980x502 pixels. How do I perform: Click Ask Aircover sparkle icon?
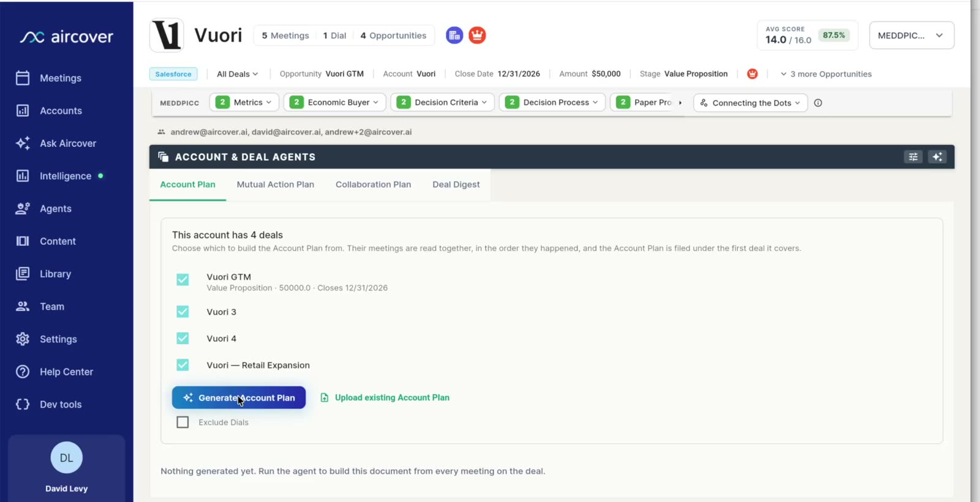coord(23,143)
